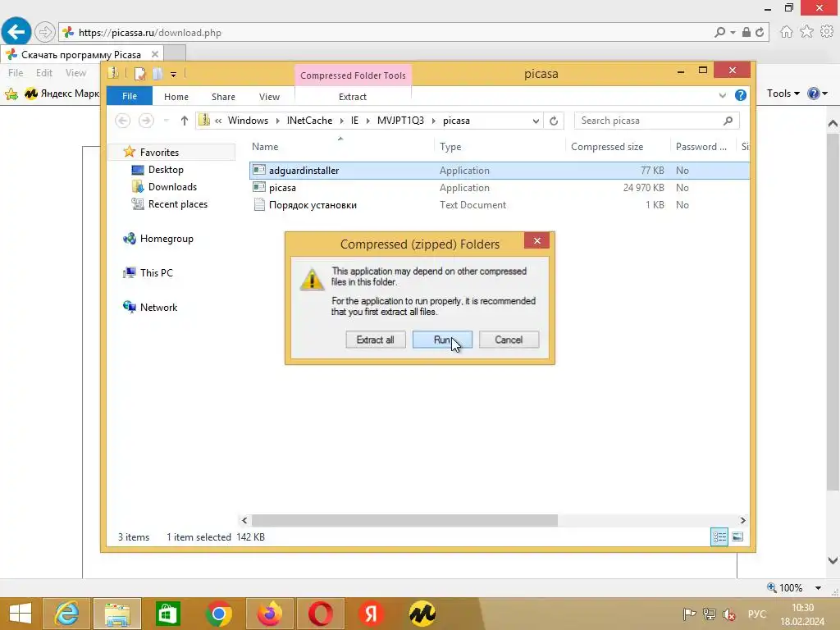Click the New folder quick access icon
The width and height of the screenshot is (840, 630).
click(x=157, y=73)
